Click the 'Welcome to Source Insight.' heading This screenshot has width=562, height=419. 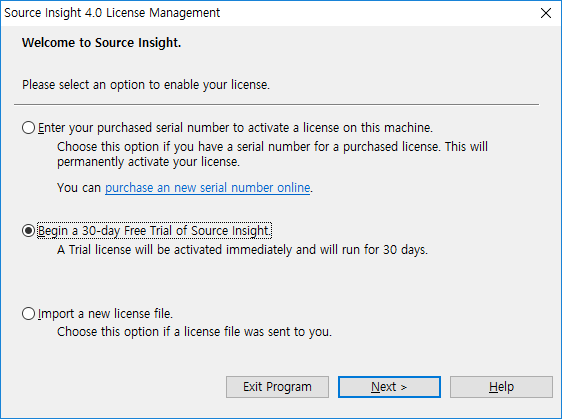101,43
